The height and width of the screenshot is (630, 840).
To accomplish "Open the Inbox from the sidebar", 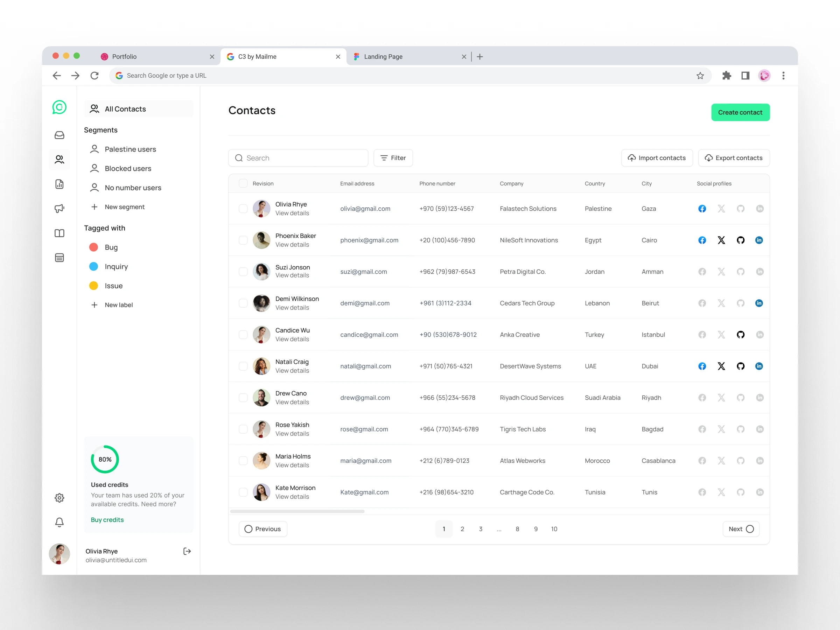I will (x=59, y=135).
